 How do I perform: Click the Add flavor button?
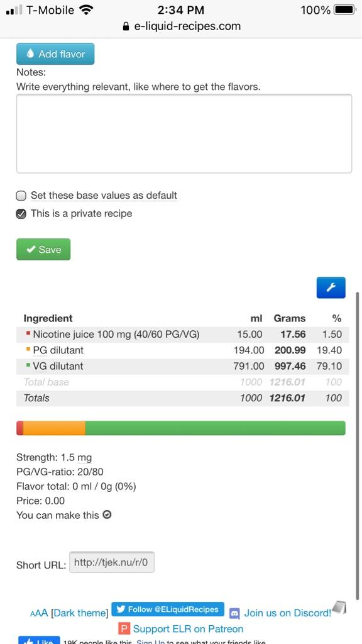tap(55, 54)
